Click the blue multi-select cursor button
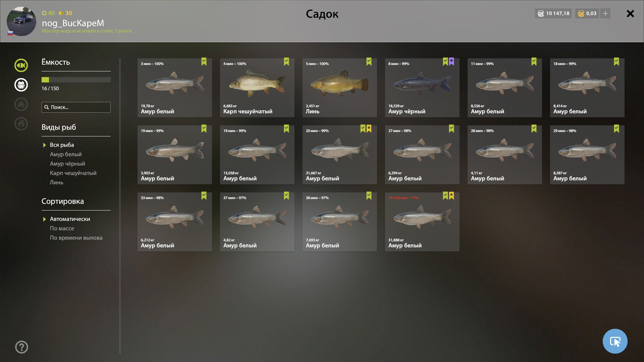 [615, 341]
